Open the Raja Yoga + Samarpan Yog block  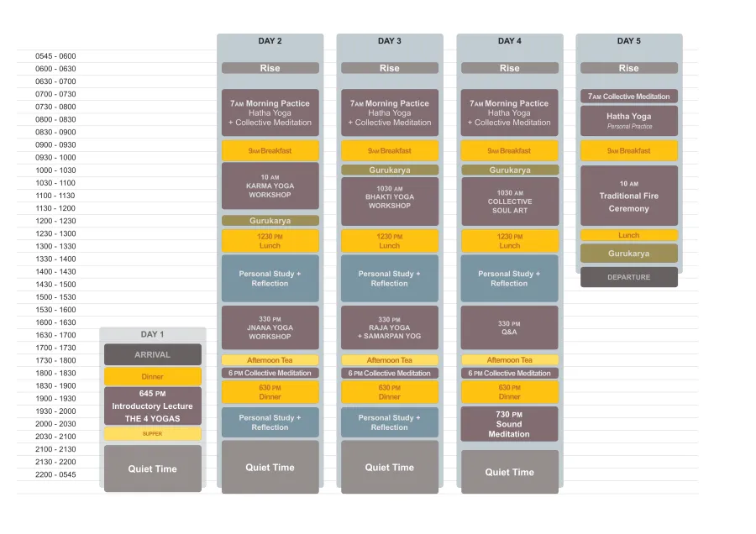390,327
